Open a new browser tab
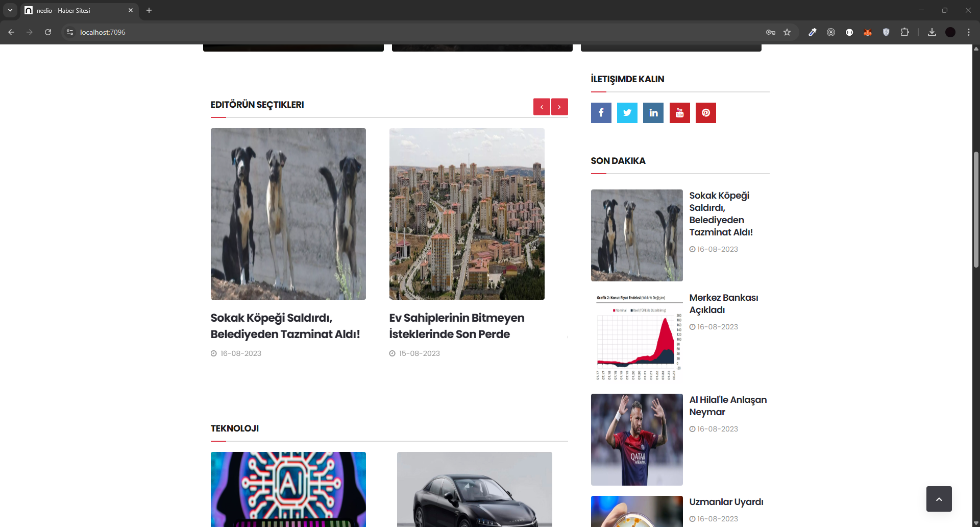980x527 pixels. (149, 10)
